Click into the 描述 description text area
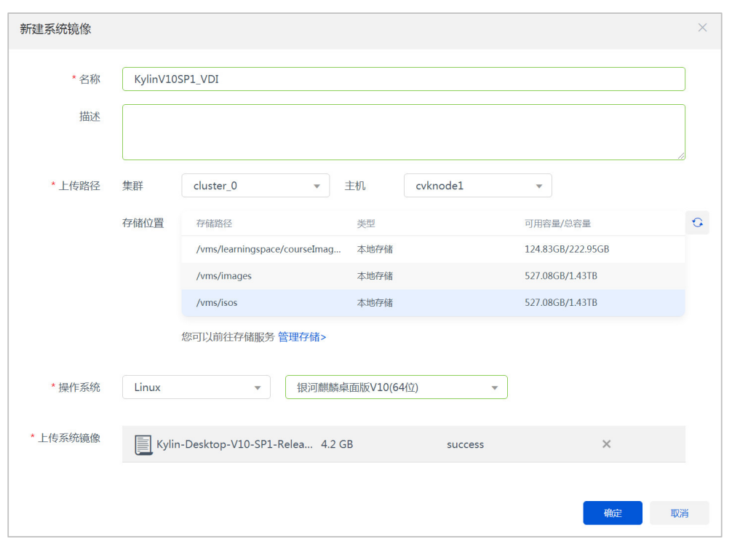Screen dimensions: 756x552 tap(403, 132)
